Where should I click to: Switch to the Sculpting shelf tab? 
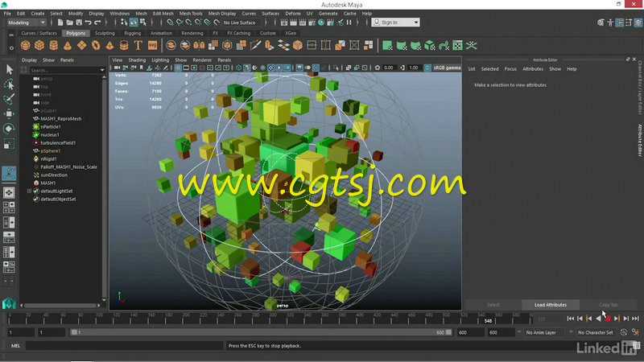click(105, 33)
